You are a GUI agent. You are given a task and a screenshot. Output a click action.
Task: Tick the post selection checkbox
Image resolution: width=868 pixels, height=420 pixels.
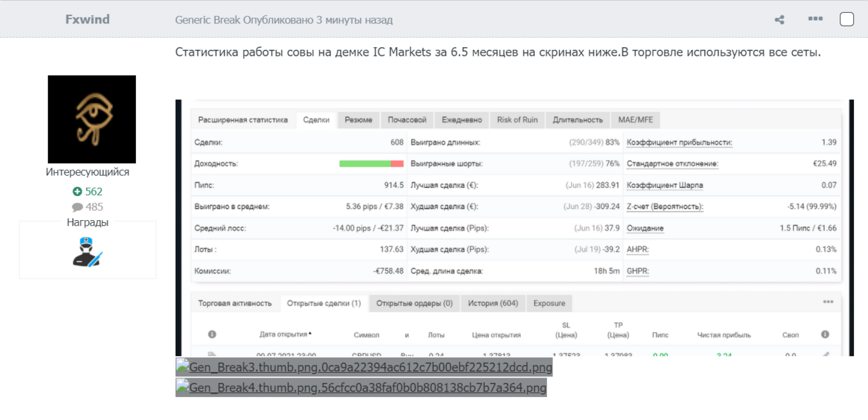(x=847, y=19)
